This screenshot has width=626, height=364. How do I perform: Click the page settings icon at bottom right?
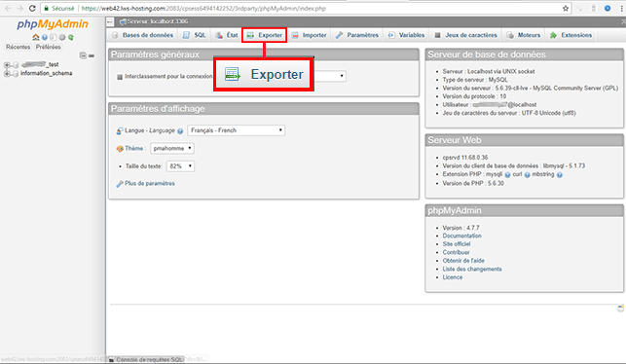[620, 308]
